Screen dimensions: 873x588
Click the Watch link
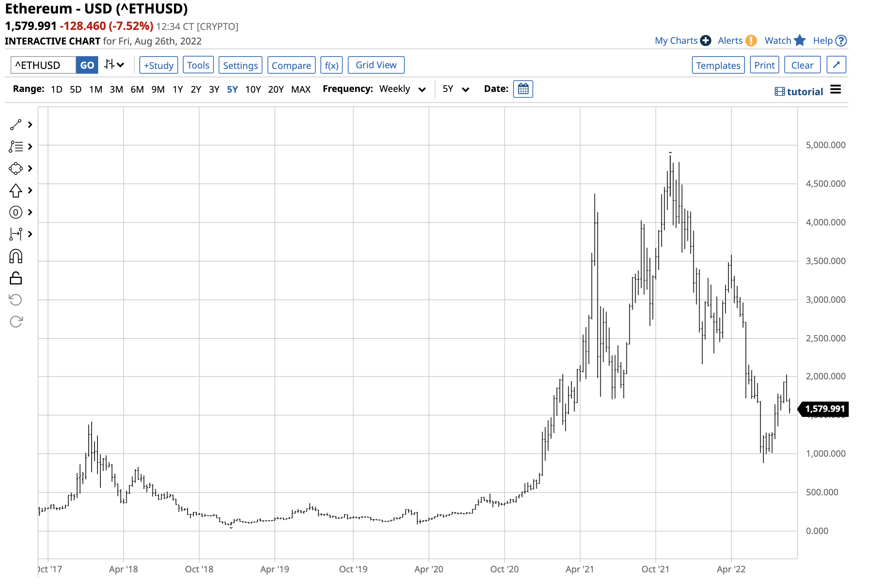click(x=778, y=40)
